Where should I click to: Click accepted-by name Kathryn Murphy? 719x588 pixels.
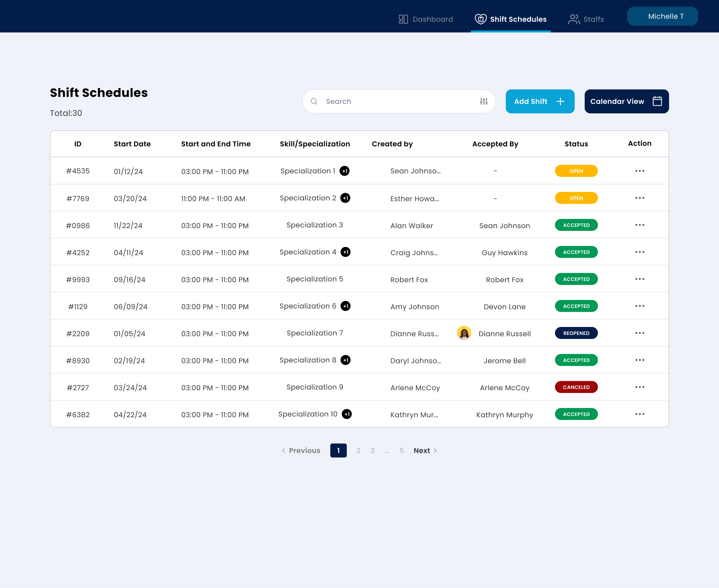coord(504,415)
